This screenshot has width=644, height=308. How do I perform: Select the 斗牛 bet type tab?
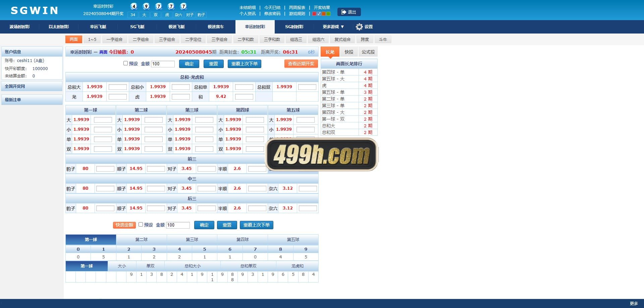point(383,40)
